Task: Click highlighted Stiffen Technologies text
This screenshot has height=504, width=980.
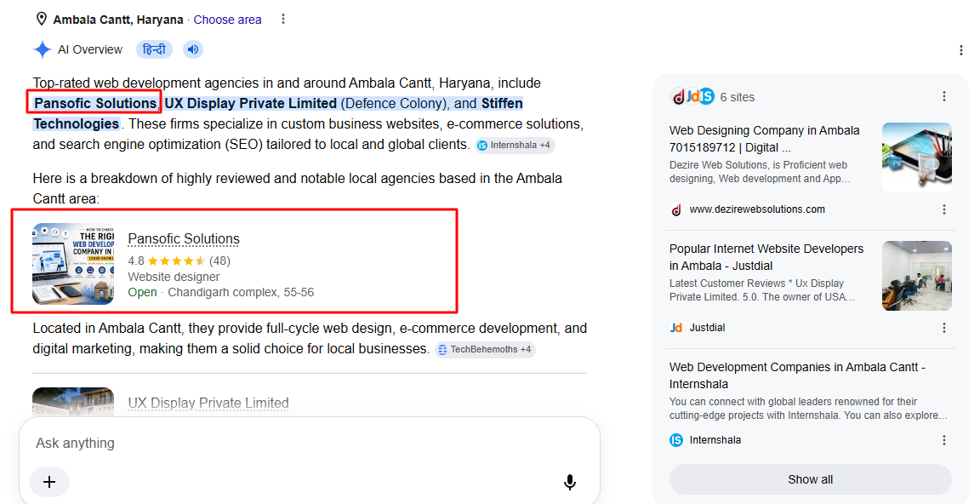Action: [278, 113]
